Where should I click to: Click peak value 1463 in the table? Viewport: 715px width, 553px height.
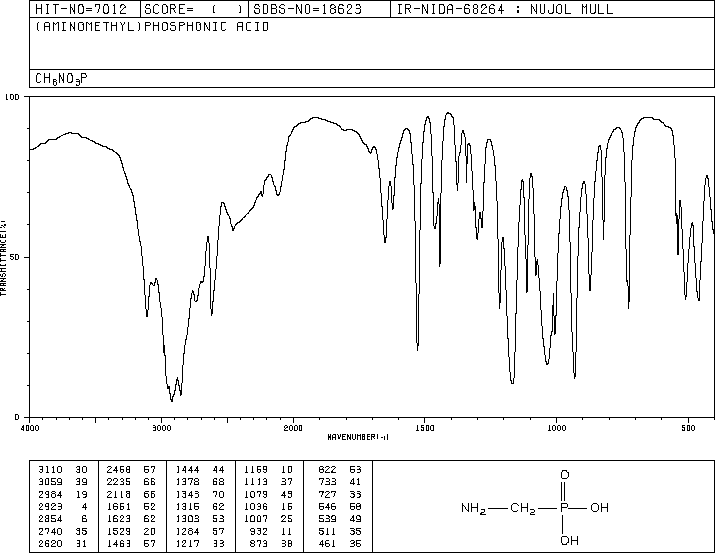click(119, 543)
